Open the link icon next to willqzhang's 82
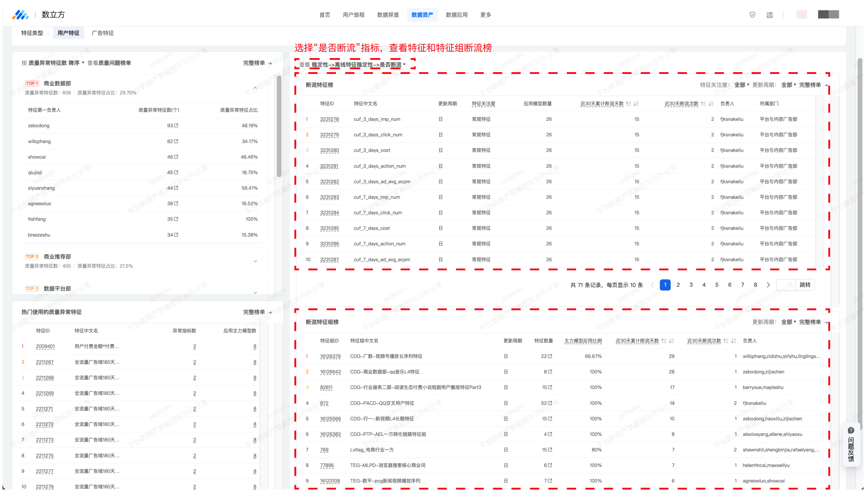Image resolution: width=868 pixels, height=492 pixels. (176, 141)
